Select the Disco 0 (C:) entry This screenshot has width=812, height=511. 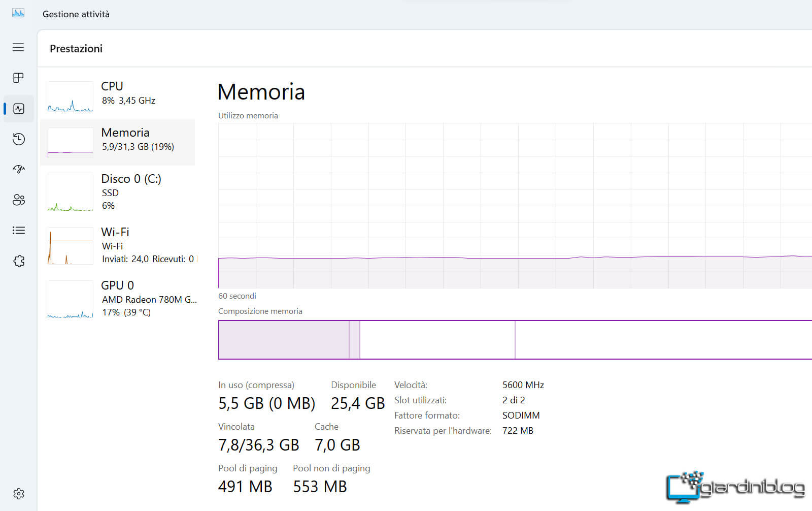tap(118, 192)
